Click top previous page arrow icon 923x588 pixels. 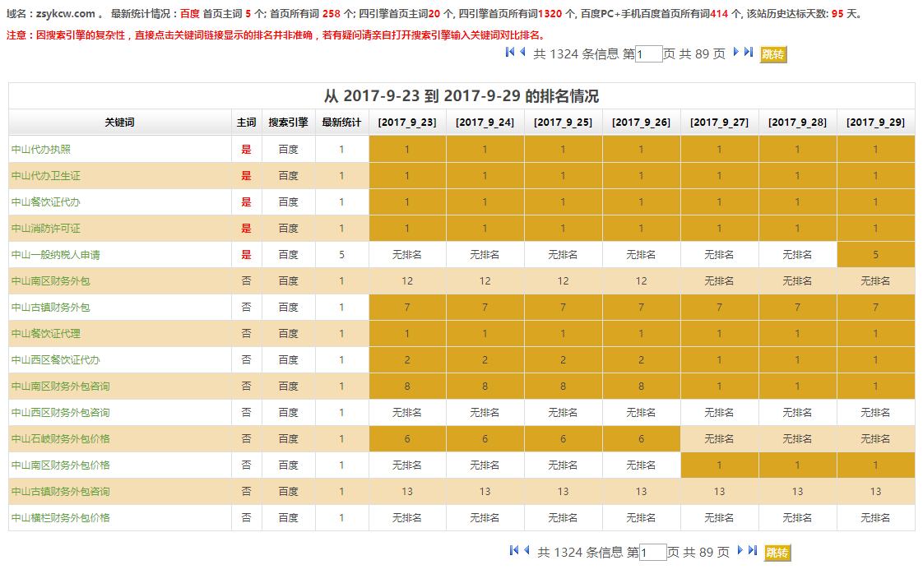(523, 53)
